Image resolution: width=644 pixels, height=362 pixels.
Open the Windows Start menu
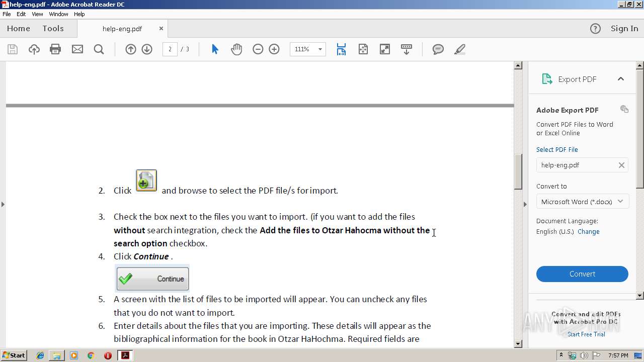pyautogui.click(x=14, y=355)
